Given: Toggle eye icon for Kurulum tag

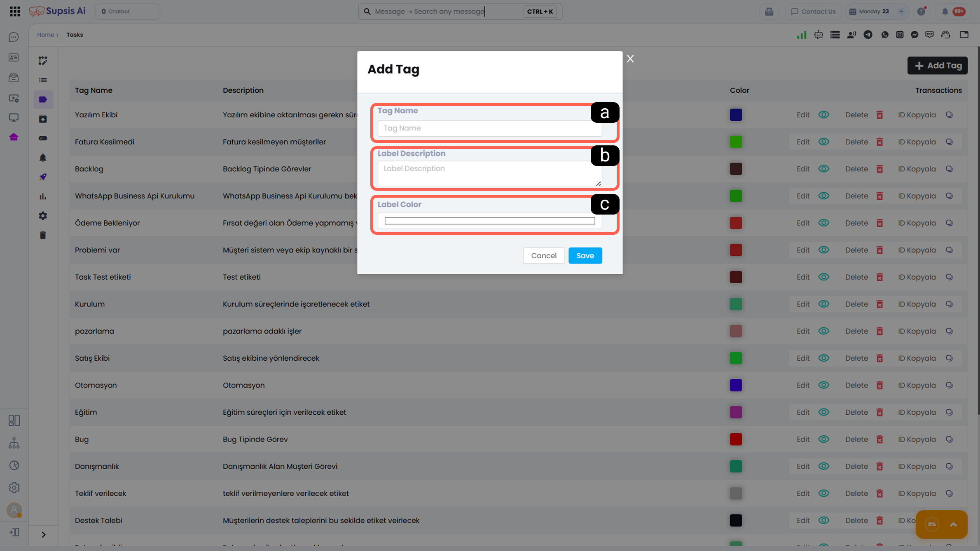Looking at the screenshot, I should point(823,304).
